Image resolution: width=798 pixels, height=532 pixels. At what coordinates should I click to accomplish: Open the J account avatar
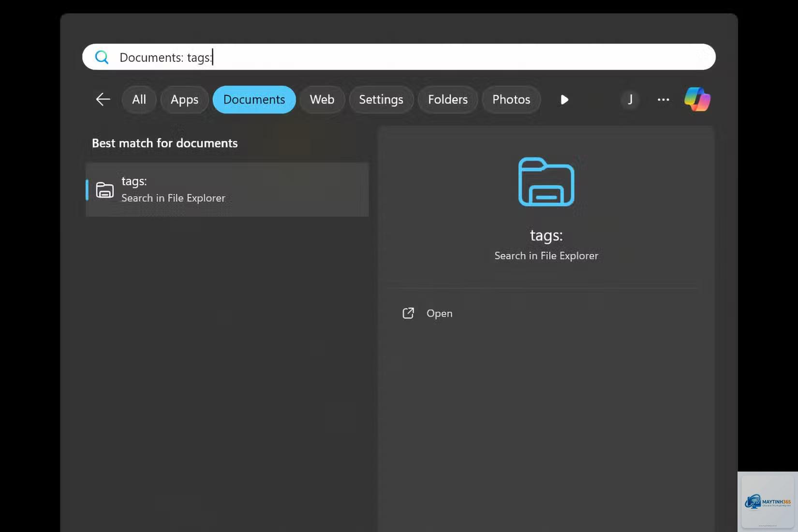pos(630,100)
